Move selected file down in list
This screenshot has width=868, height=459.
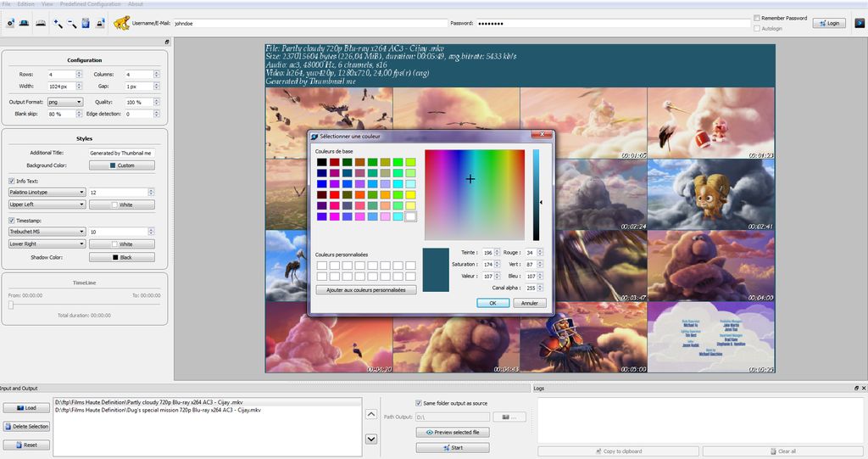tap(371, 439)
